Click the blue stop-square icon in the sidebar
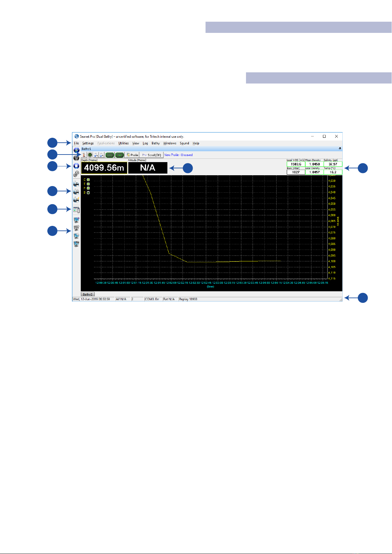The height and width of the screenshot is (554, 392). (76, 166)
